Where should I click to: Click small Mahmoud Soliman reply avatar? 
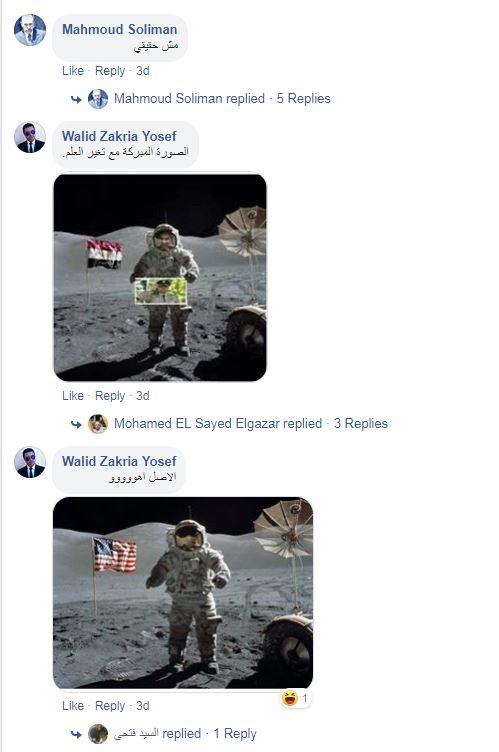[x=98, y=98]
